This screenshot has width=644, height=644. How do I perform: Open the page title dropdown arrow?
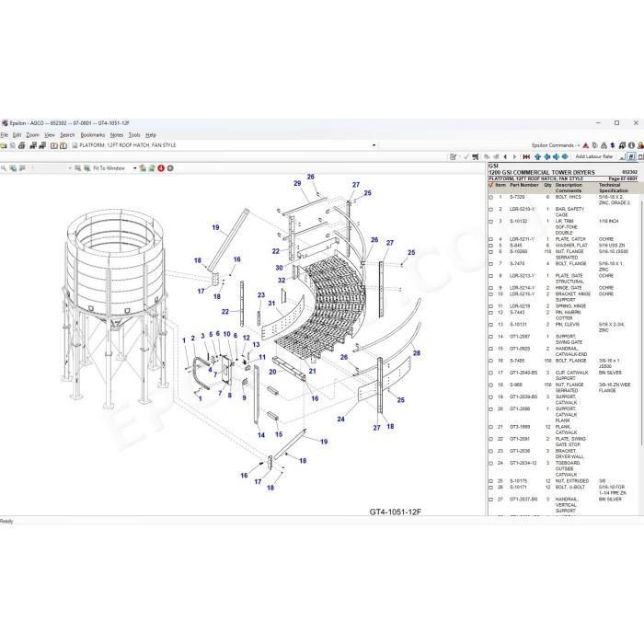click(x=374, y=145)
